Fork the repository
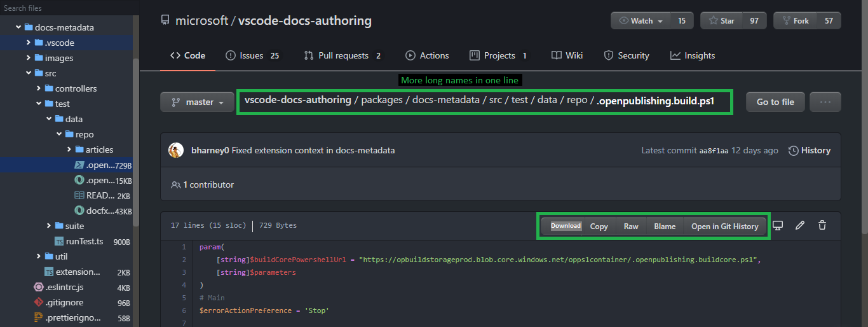Screen dimensions: 868x327 794,20
